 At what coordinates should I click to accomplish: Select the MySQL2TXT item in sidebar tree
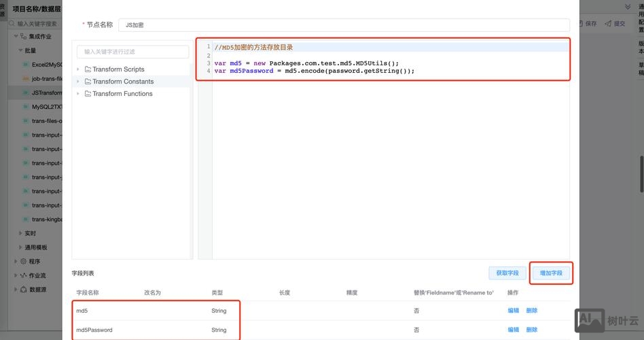point(46,107)
